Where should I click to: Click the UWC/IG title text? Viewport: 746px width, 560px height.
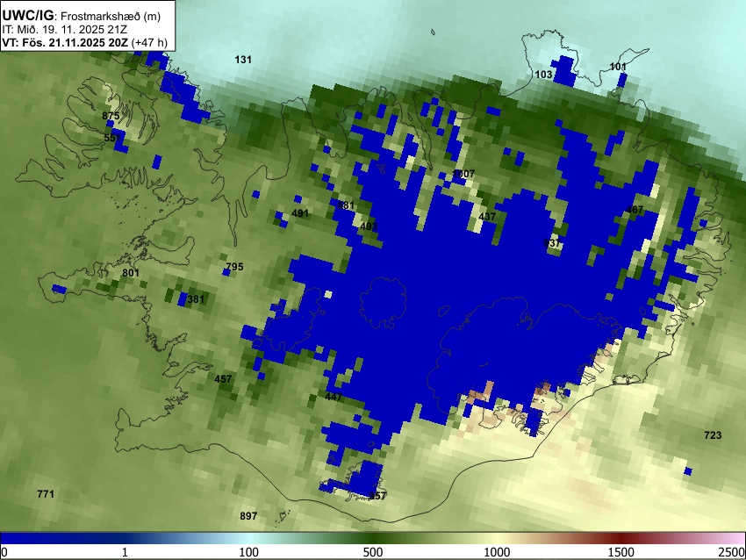[27, 15]
